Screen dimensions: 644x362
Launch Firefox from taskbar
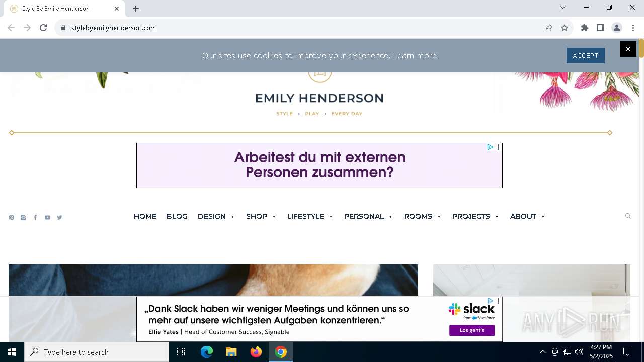point(256,352)
